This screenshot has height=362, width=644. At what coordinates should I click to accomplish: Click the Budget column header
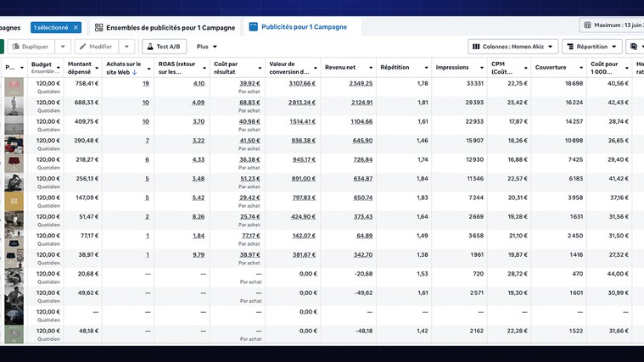[42, 64]
